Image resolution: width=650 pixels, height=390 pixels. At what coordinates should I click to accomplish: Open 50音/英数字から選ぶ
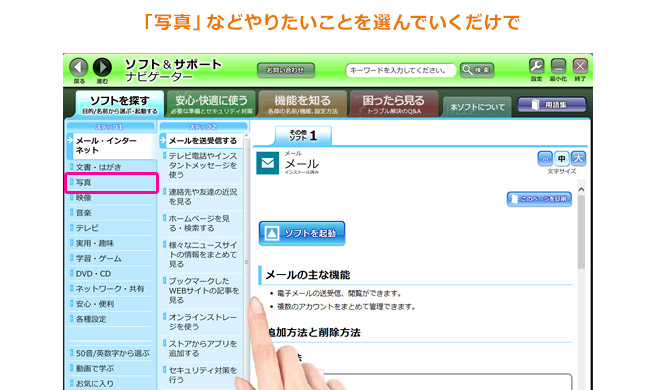112,354
